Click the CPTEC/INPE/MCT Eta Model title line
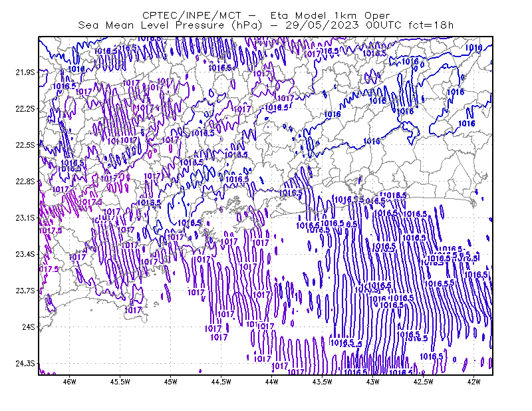 click(x=266, y=15)
